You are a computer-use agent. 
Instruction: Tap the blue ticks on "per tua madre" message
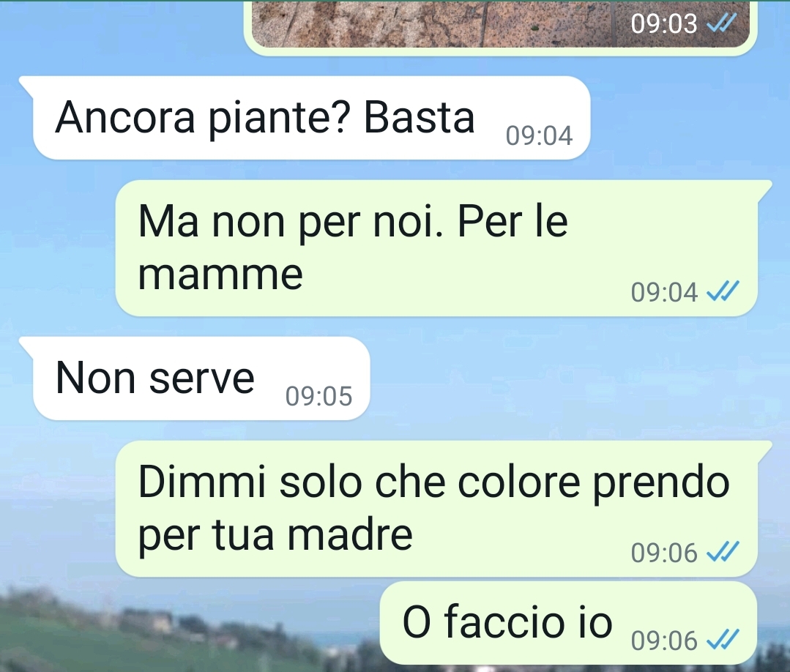click(723, 552)
